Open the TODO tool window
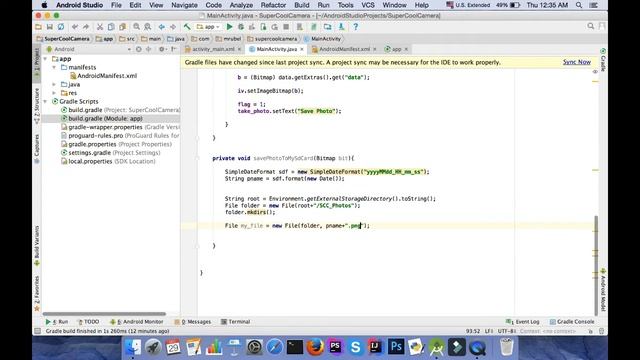640x360 pixels. [x=88, y=322]
